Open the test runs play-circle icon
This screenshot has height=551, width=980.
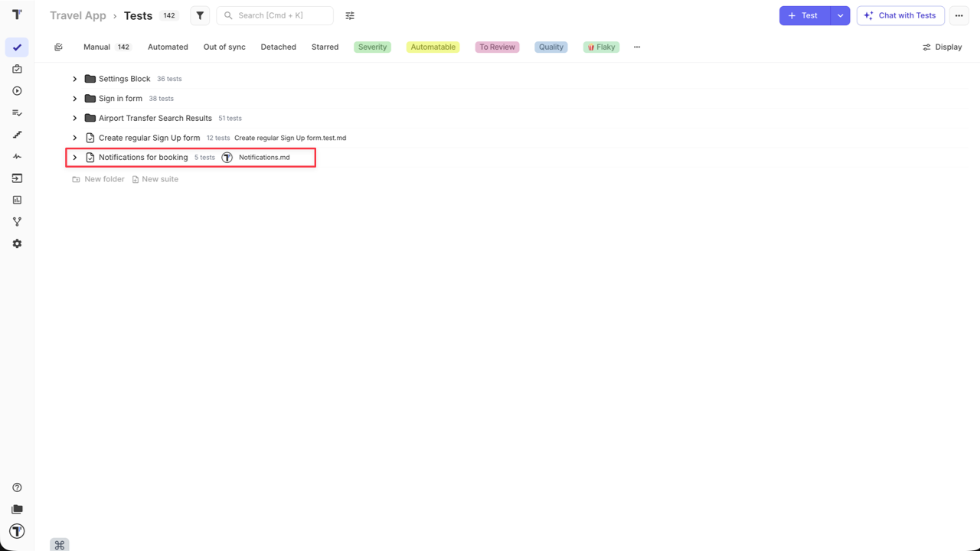tap(17, 90)
